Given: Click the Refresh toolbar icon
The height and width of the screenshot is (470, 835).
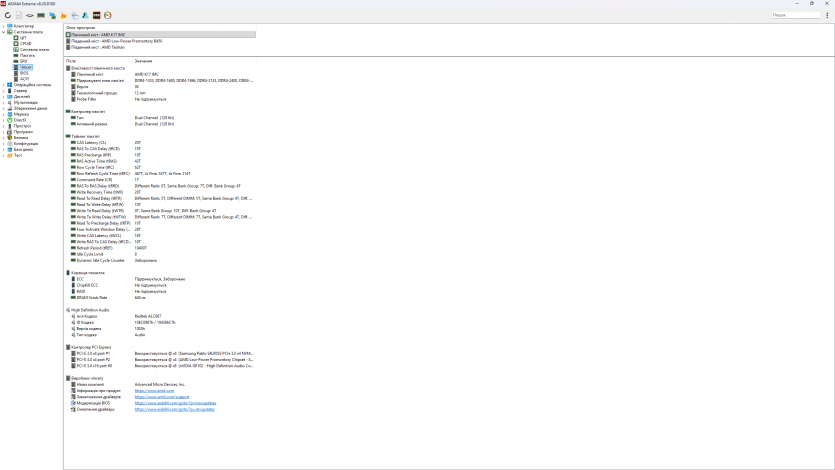Looking at the screenshot, I should pos(8,15).
